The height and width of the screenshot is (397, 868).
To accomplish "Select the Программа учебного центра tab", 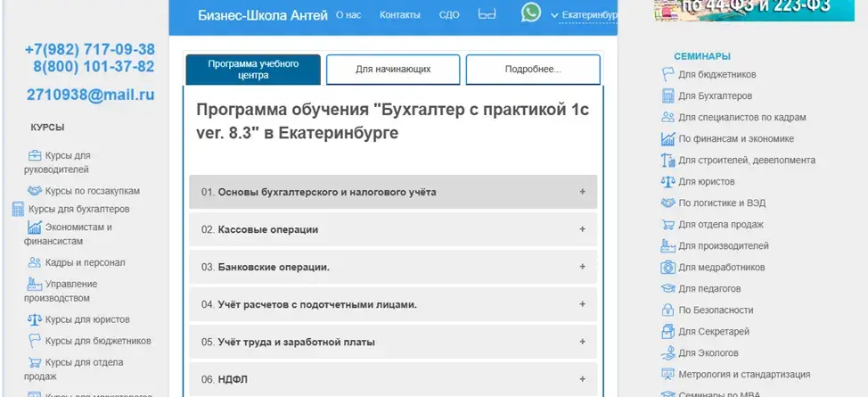I will (253, 70).
